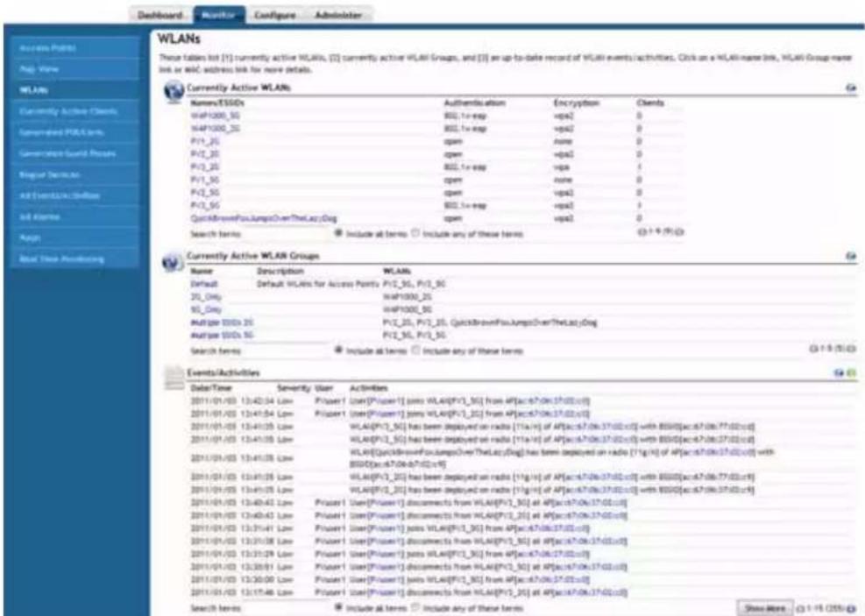865x616 pixels.
Task: Go to previous page of WLAN Groups table
Action: coord(813,349)
